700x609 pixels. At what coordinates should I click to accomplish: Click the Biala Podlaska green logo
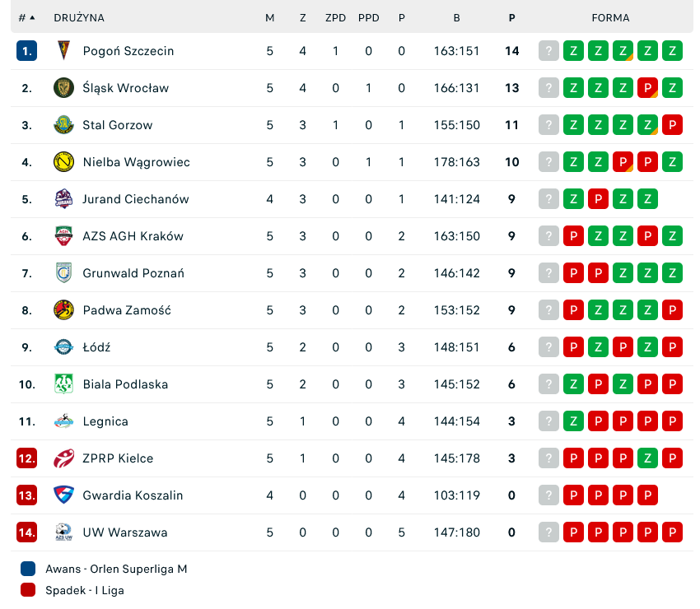63,384
